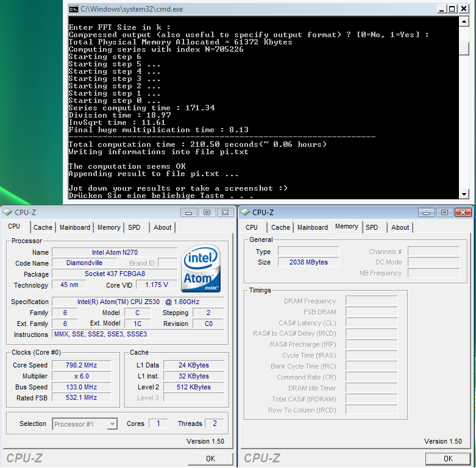Click the right CPU-Z window title icon
This screenshot has height=468, width=476.
(x=245, y=212)
